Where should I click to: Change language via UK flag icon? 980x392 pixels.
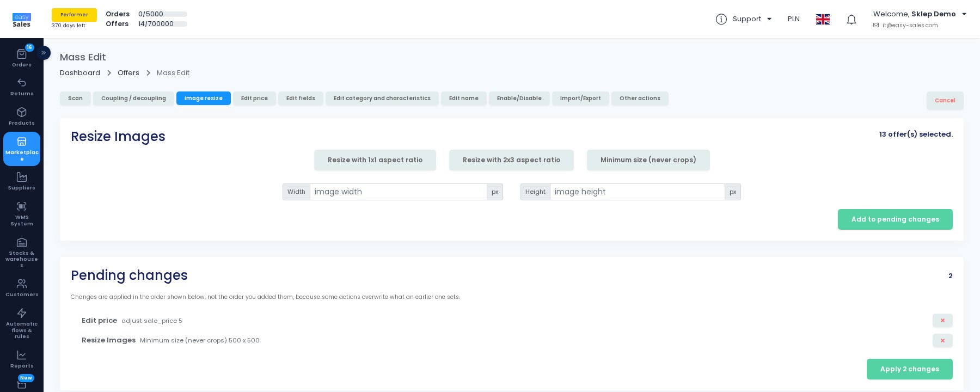point(823,19)
